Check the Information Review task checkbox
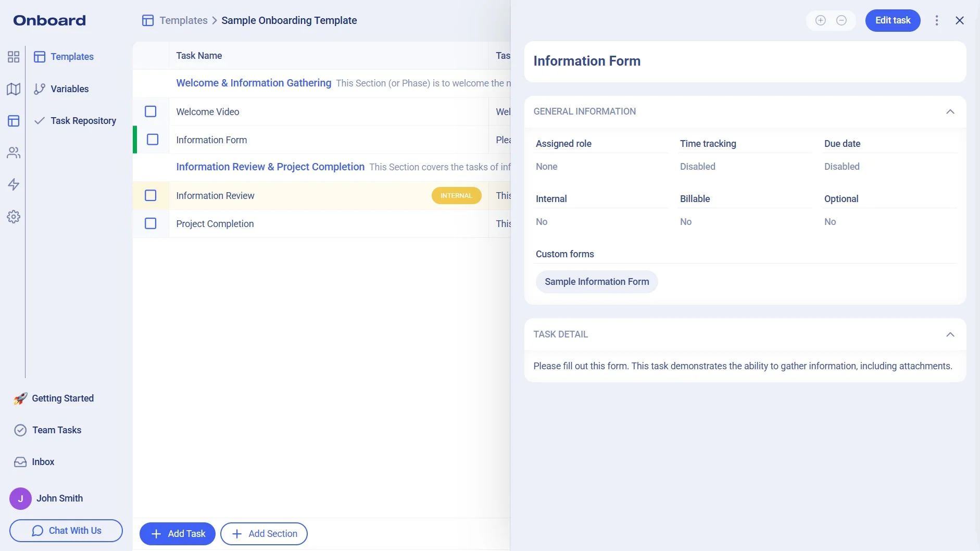The width and height of the screenshot is (980, 551). (x=150, y=195)
